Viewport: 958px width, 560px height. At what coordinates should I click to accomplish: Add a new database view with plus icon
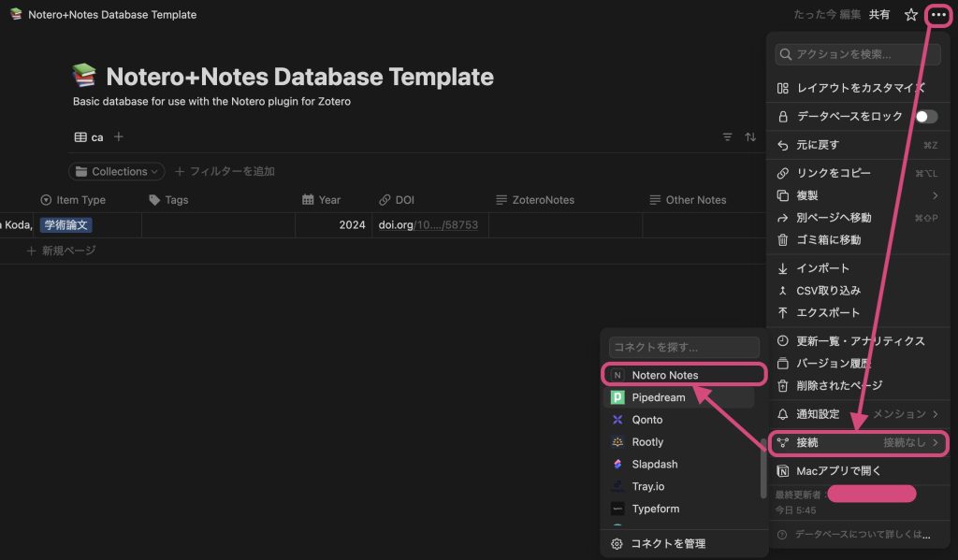[x=119, y=137]
